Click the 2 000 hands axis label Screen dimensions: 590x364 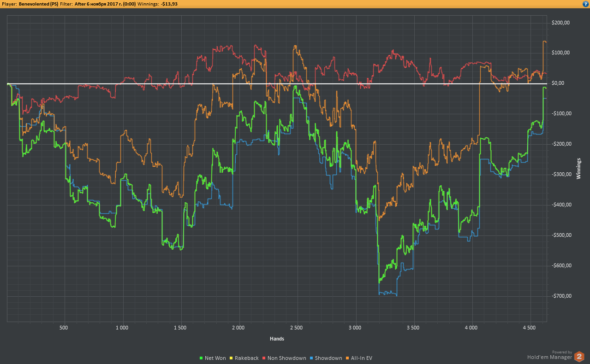tap(238, 328)
